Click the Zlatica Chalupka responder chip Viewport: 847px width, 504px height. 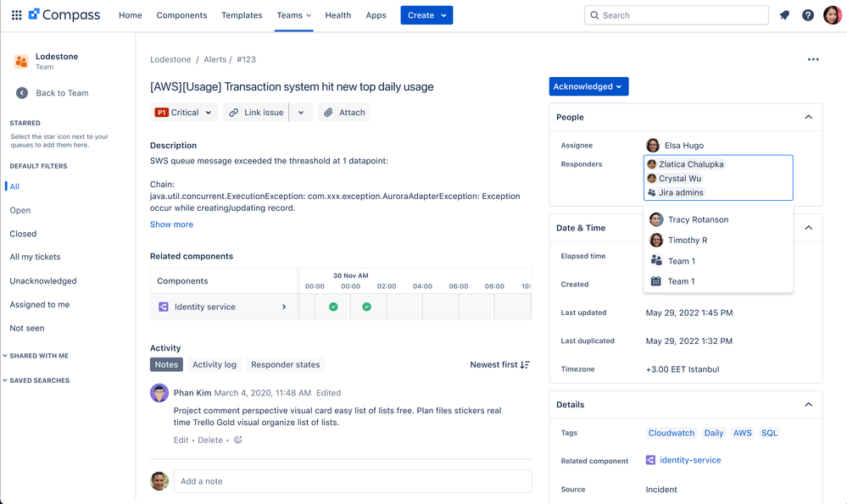pyautogui.click(x=686, y=164)
